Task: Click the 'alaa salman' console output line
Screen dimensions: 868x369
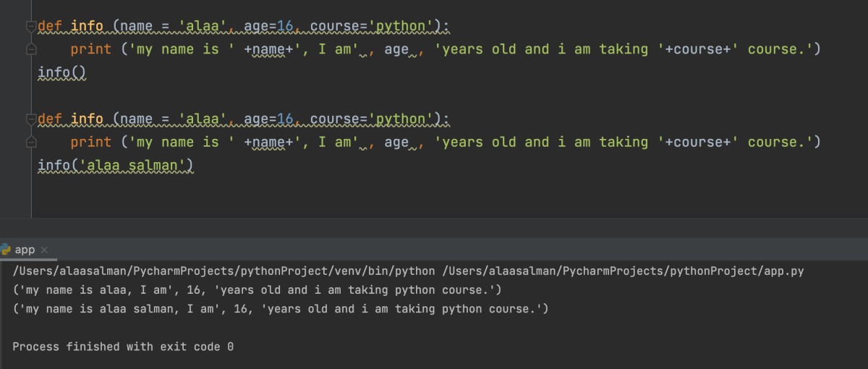Action: coord(281,309)
